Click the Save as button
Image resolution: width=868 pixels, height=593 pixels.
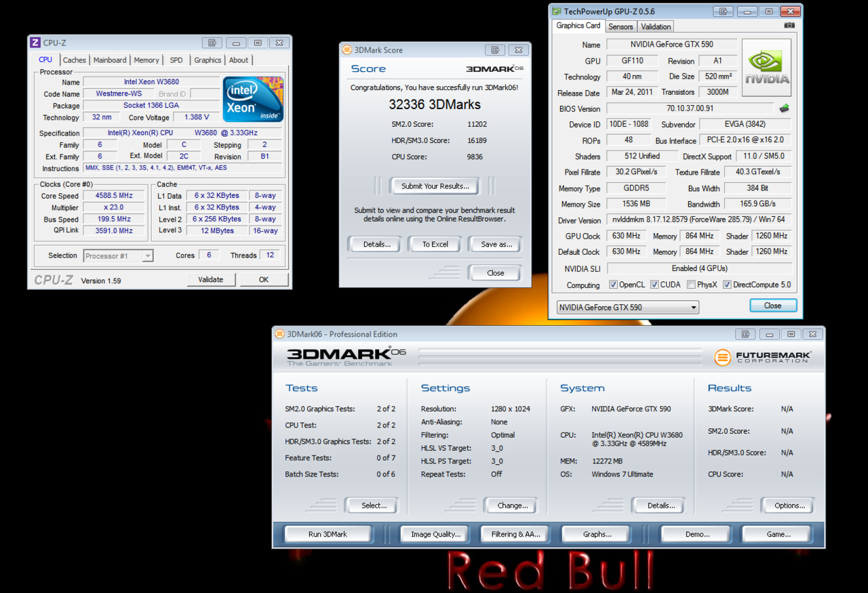tap(496, 245)
